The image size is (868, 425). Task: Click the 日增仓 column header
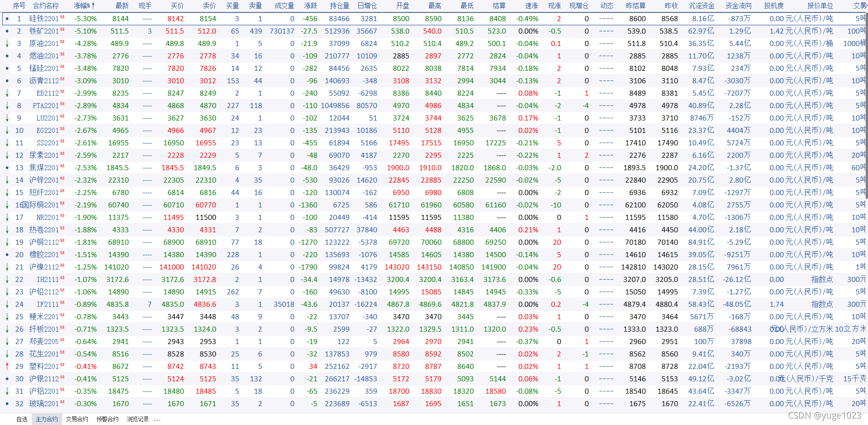tap(367, 6)
